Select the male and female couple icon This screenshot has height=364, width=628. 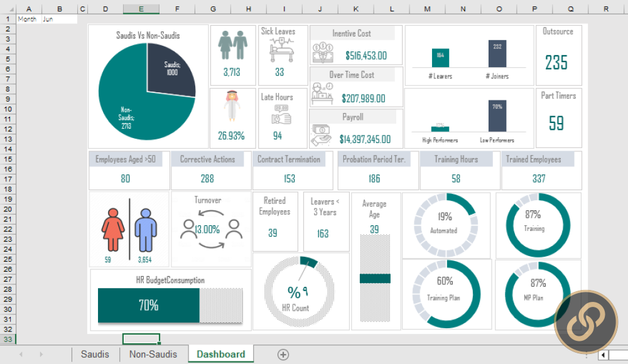(233, 45)
